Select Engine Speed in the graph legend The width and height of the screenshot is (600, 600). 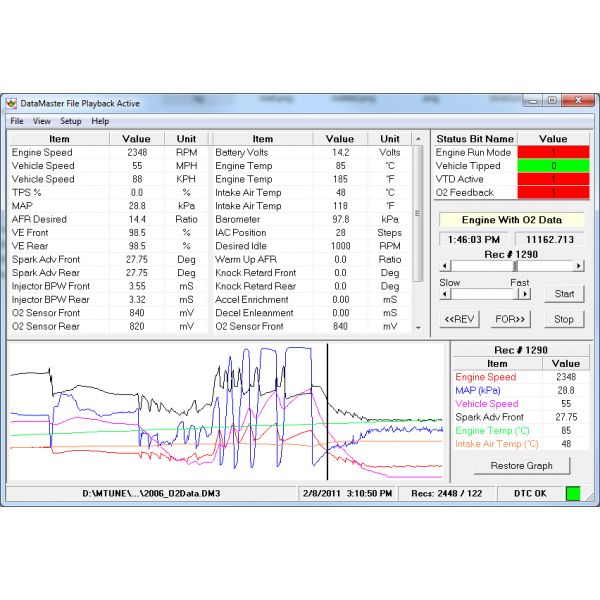point(486,377)
